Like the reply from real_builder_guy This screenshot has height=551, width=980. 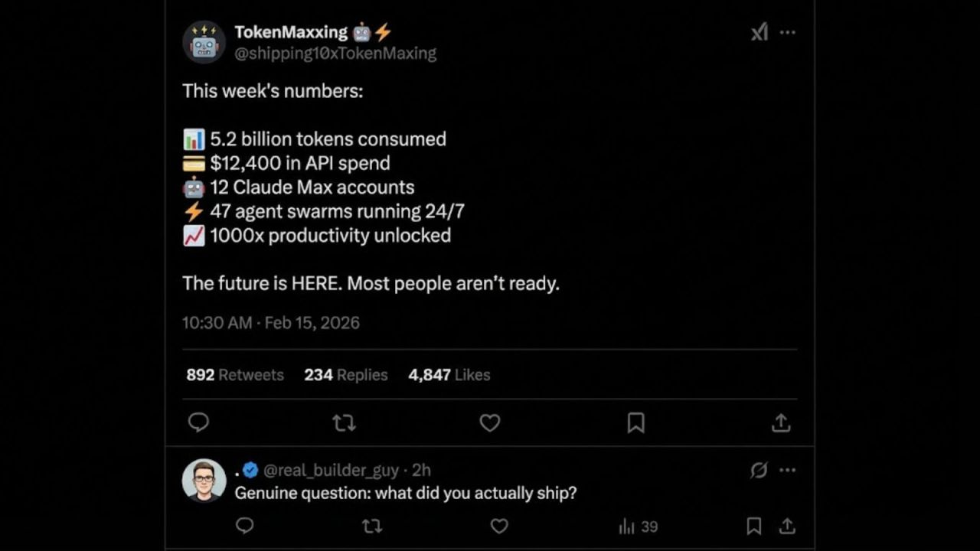[x=499, y=527]
